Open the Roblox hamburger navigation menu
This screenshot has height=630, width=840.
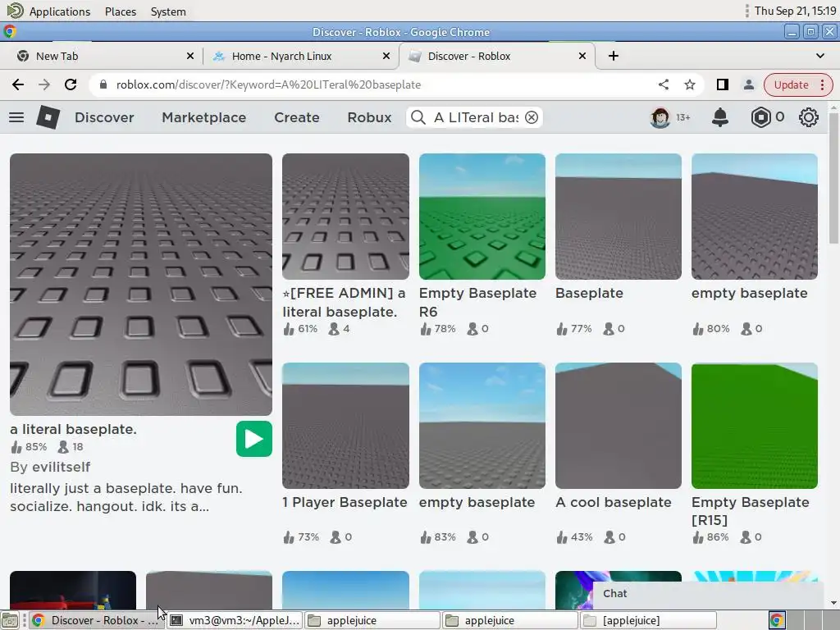coord(16,117)
